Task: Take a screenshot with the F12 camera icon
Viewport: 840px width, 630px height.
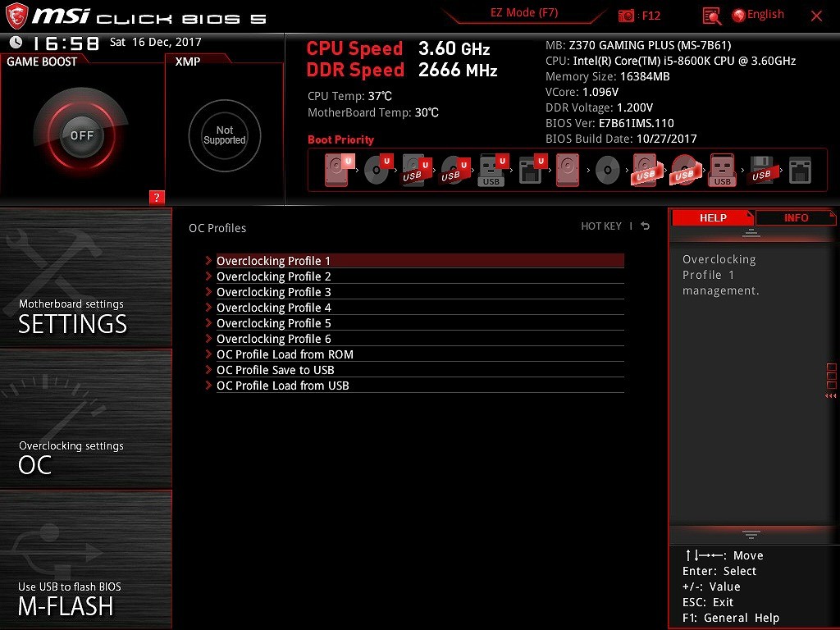Action: [x=626, y=16]
